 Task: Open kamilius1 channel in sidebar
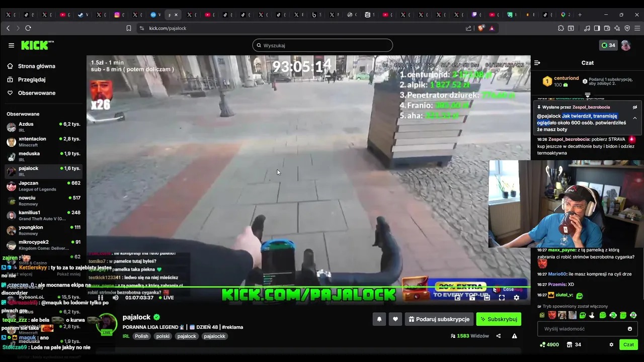pyautogui.click(x=43, y=215)
